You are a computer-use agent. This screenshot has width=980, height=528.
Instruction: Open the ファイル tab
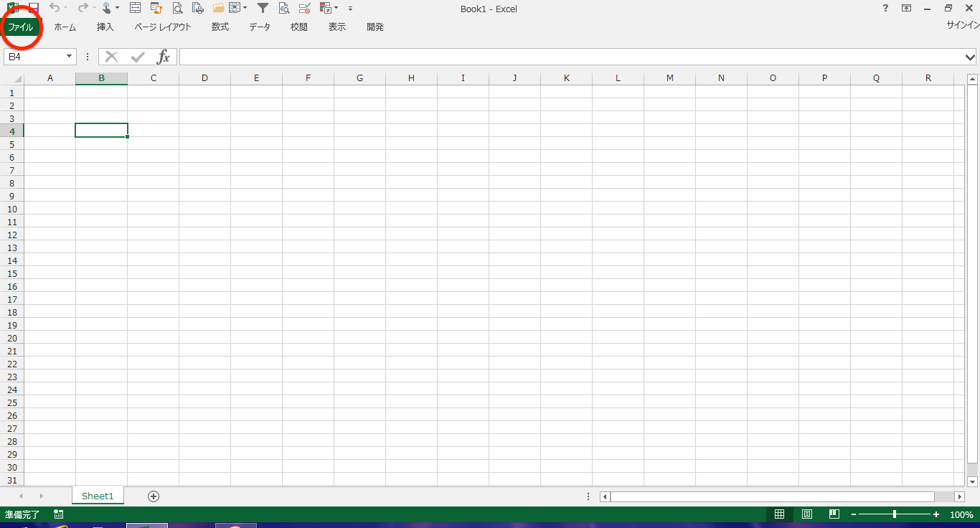point(21,27)
